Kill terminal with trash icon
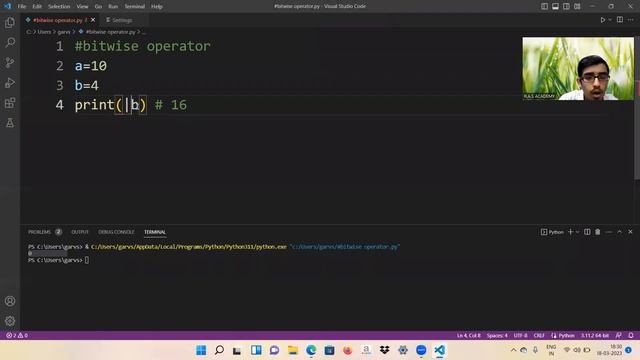This screenshot has width=640, height=360. pyautogui.click(x=598, y=232)
